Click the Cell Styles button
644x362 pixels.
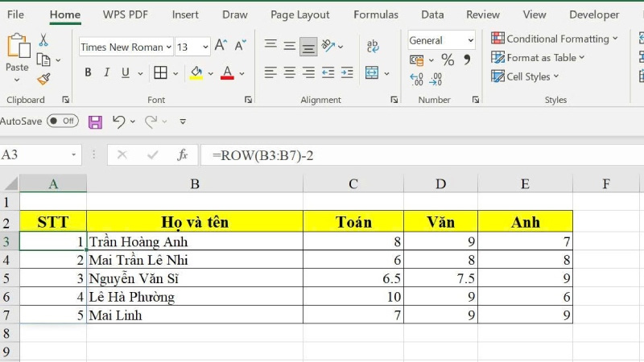(x=526, y=77)
